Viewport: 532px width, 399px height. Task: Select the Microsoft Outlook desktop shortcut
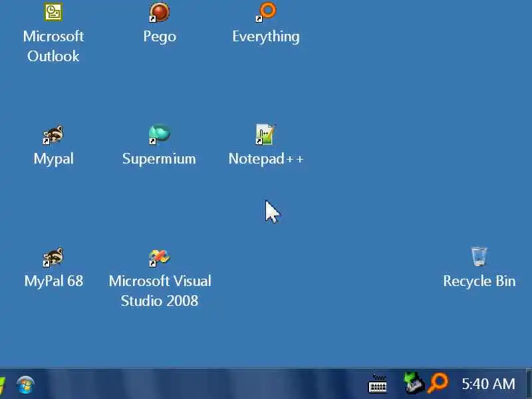(x=53, y=12)
